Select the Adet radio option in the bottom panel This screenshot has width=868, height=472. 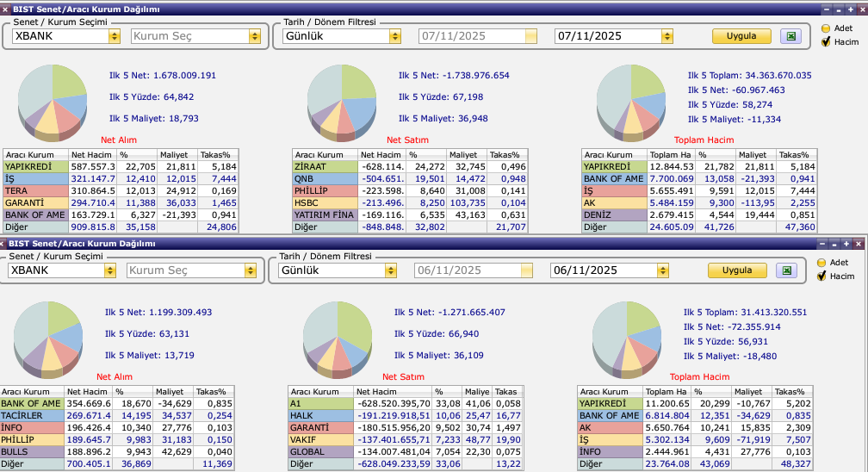821,263
